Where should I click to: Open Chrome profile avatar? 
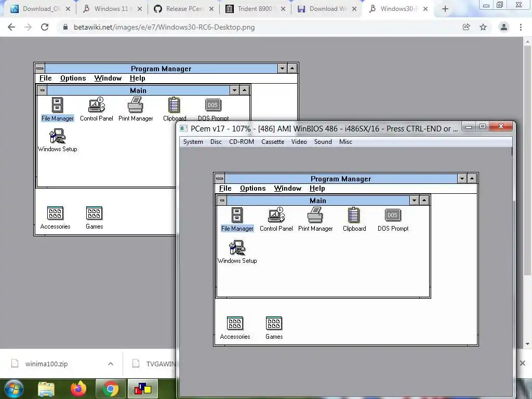(504, 27)
